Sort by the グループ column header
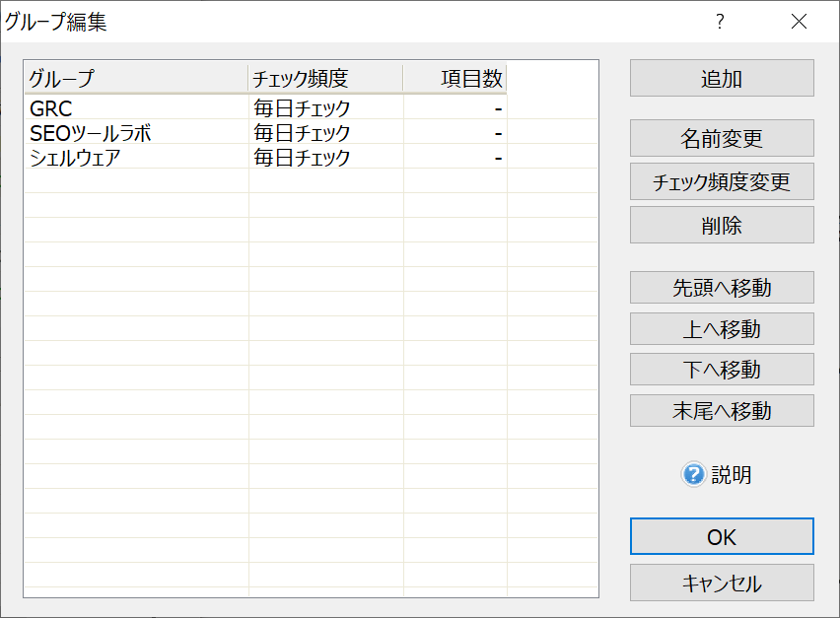Image resolution: width=840 pixels, height=618 pixels. coord(136,78)
